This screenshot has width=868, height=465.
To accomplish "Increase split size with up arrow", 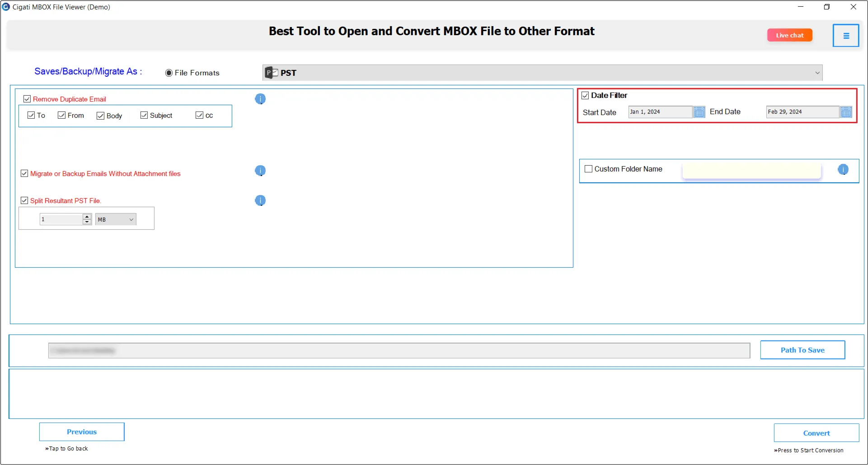I will coord(87,217).
